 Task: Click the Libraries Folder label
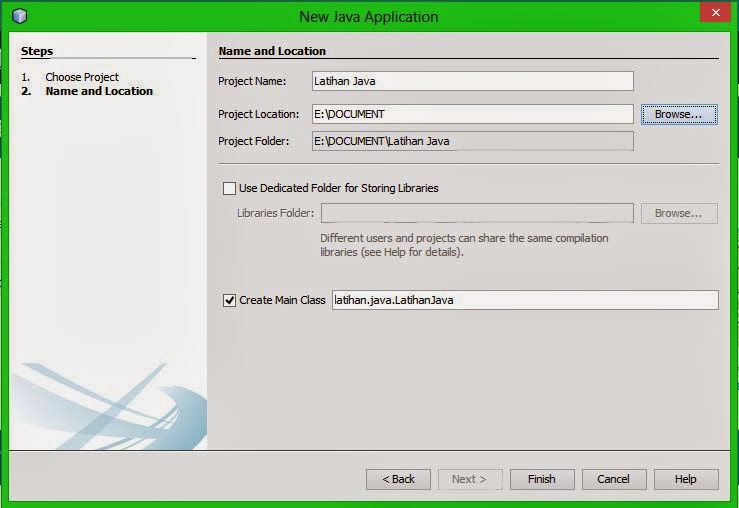point(276,213)
